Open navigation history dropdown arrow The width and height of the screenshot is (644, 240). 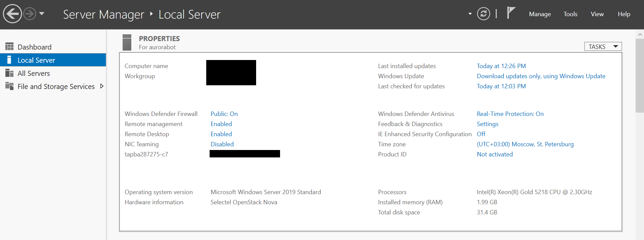tap(42, 14)
